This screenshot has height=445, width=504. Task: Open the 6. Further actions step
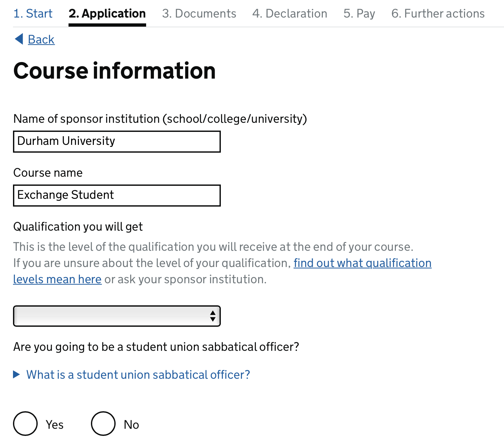(438, 14)
